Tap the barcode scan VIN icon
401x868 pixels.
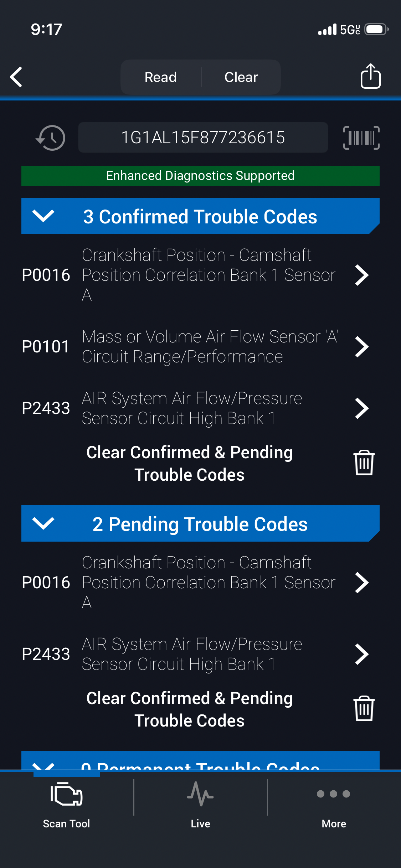[x=361, y=138]
